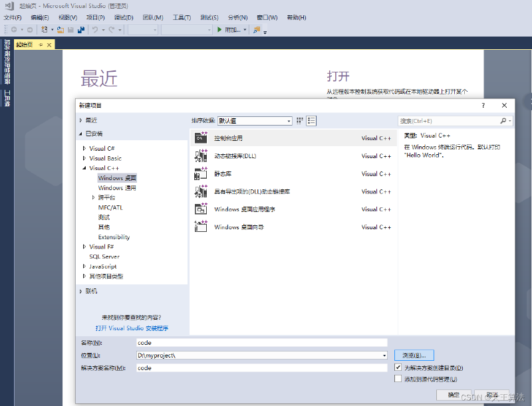Open the Help menu
This screenshot has width=532, height=406.
pyautogui.click(x=297, y=18)
